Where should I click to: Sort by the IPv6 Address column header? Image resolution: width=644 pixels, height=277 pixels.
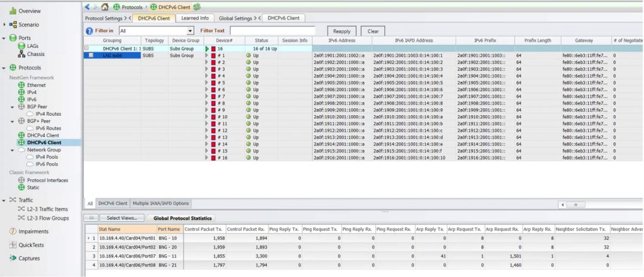[341, 41]
